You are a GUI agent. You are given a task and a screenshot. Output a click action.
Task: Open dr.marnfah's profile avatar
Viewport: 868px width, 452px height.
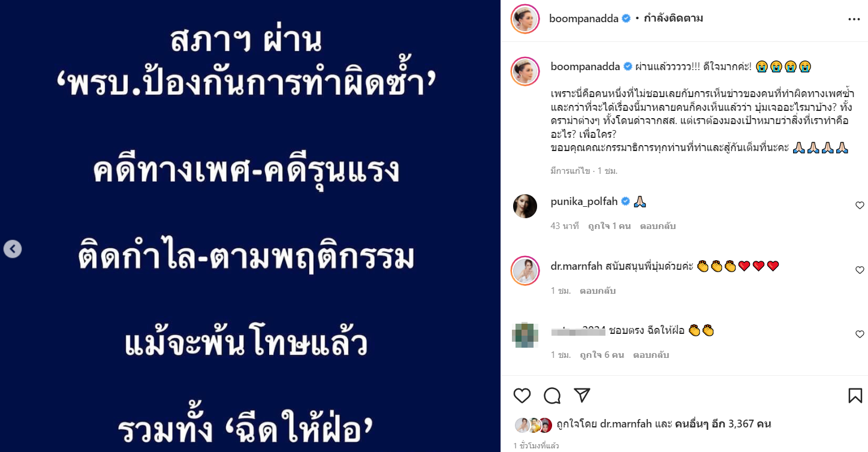pyautogui.click(x=525, y=270)
